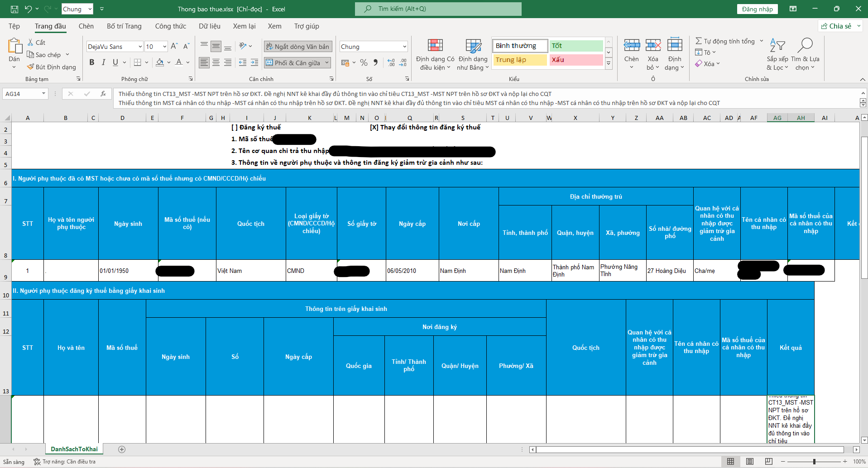This screenshot has height=468, width=868.
Task: Open Conditional Formatting icon
Action: (435, 46)
